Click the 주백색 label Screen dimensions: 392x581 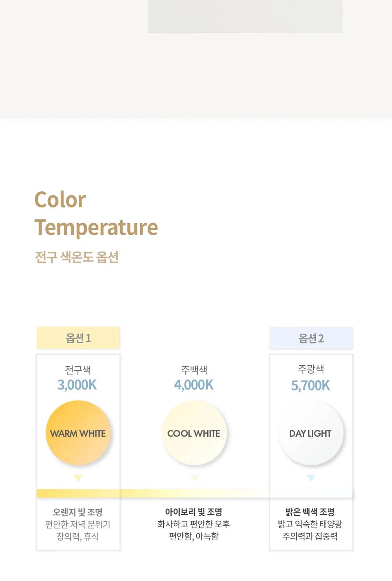click(194, 370)
